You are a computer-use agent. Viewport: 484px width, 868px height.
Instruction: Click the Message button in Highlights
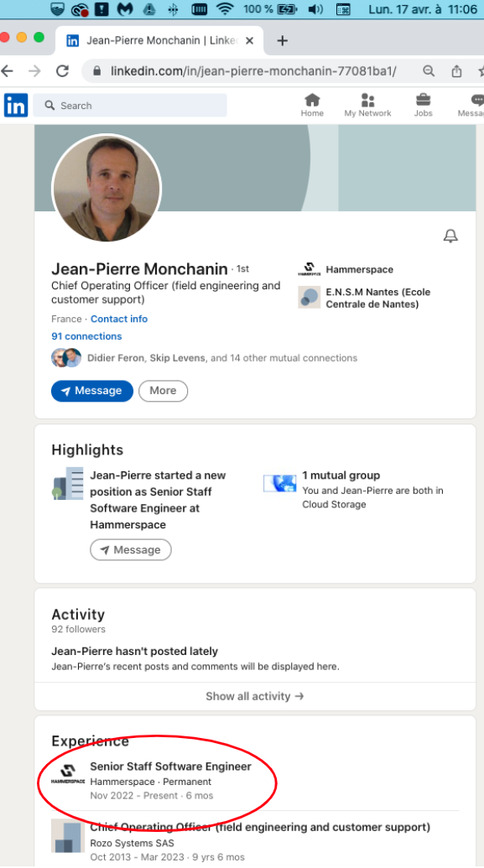[x=131, y=550]
